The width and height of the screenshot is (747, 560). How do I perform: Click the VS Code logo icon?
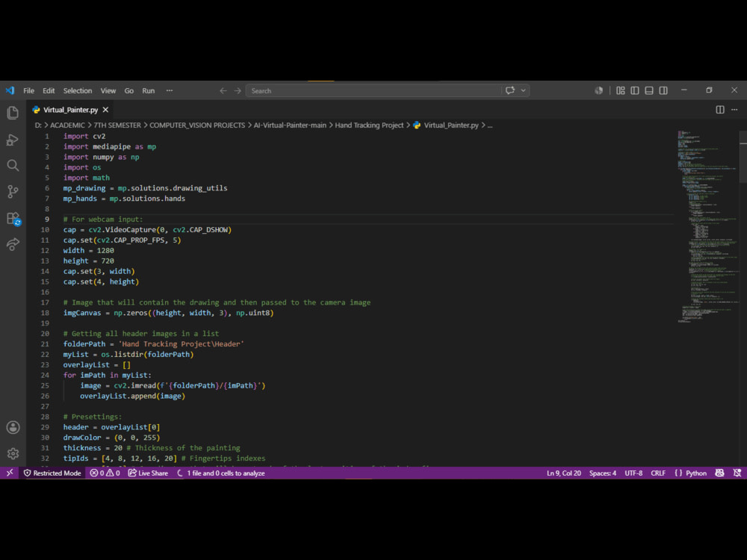pyautogui.click(x=10, y=90)
